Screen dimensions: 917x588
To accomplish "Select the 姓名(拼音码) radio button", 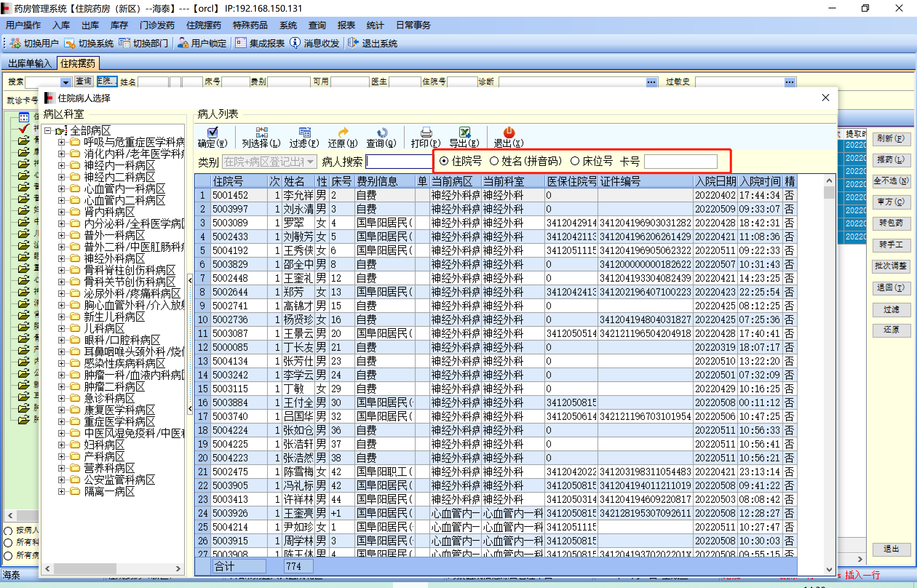I will pyautogui.click(x=495, y=161).
